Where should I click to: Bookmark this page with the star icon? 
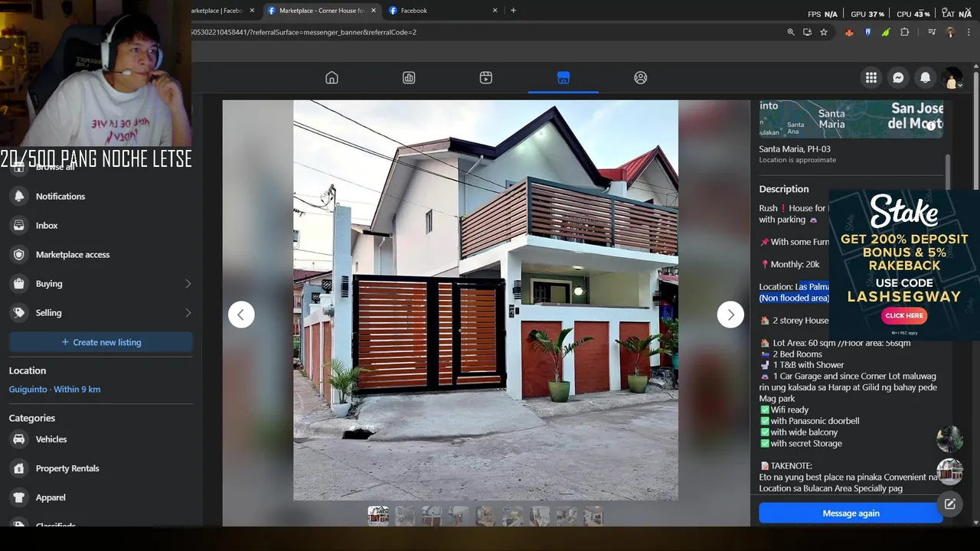[x=824, y=32]
